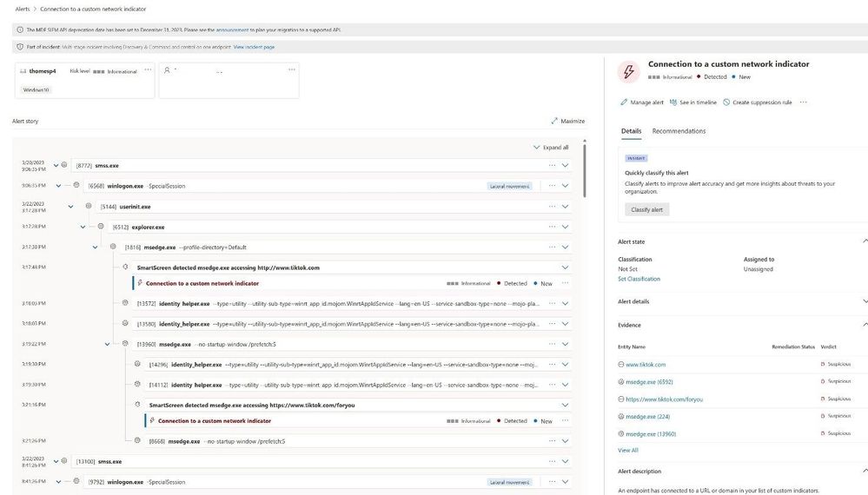Click globe icon beside www.tiktok.com evidence
The image size is (868, 495).
pos(621,365)
